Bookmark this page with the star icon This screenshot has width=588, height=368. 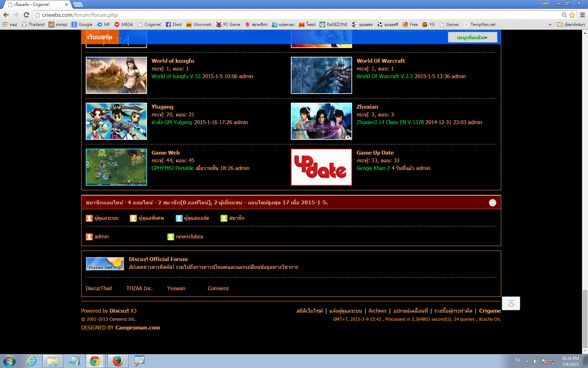point(572,15)
